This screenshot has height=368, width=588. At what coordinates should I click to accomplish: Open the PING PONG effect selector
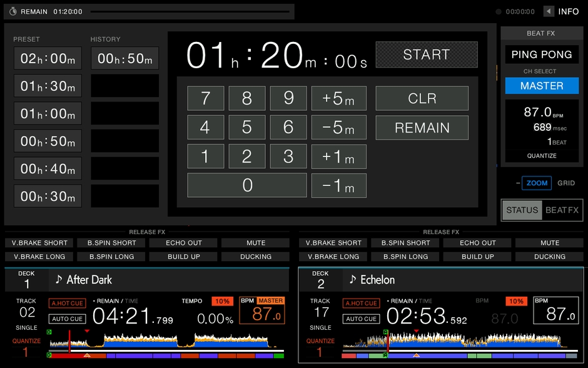(542, 54)
